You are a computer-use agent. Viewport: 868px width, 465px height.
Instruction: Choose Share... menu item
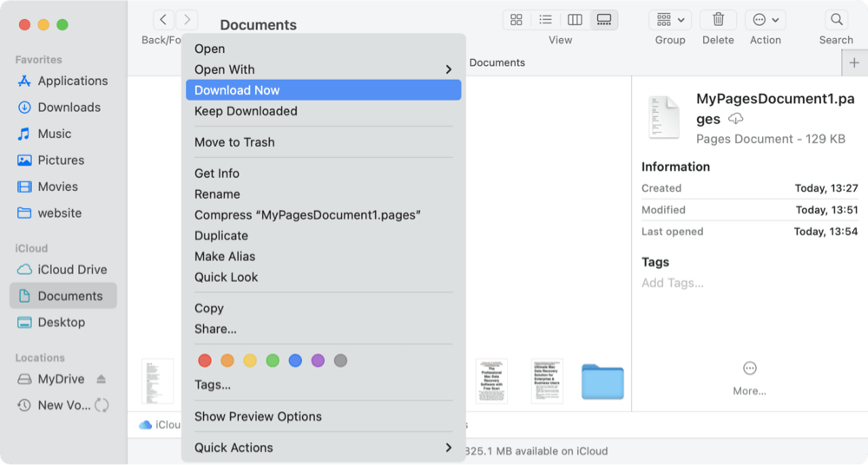pos(323,329)
